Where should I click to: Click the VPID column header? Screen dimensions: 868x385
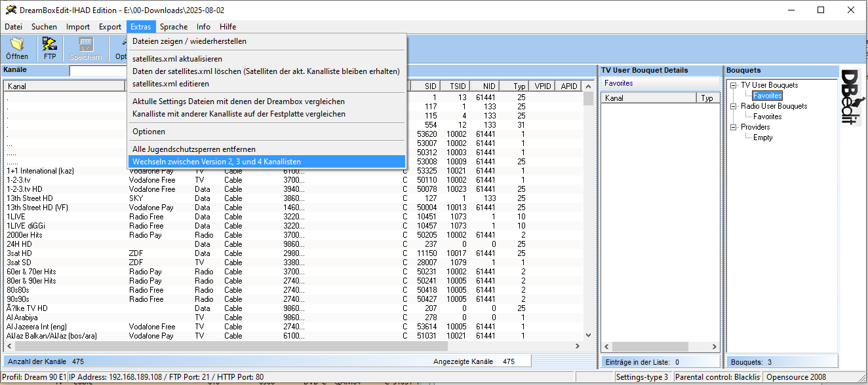pyautogui.click(x=543, y=86)
